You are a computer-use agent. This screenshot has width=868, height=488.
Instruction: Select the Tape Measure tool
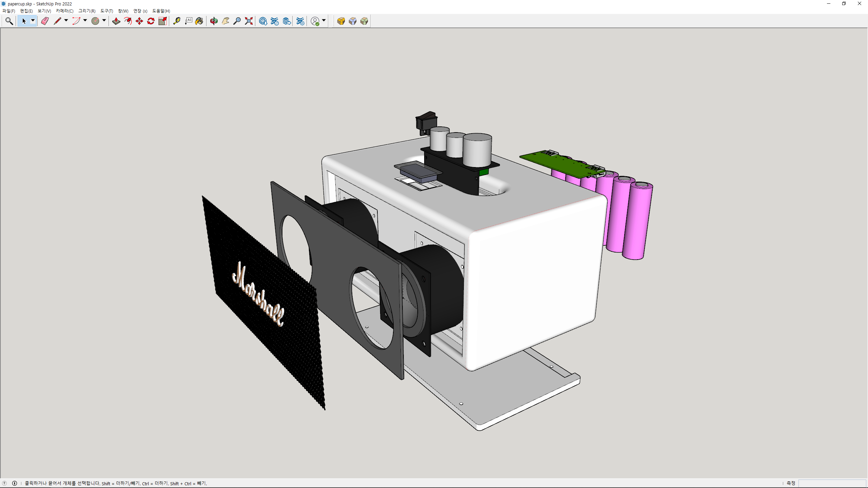pyautogui.click(x=177, y=21)
